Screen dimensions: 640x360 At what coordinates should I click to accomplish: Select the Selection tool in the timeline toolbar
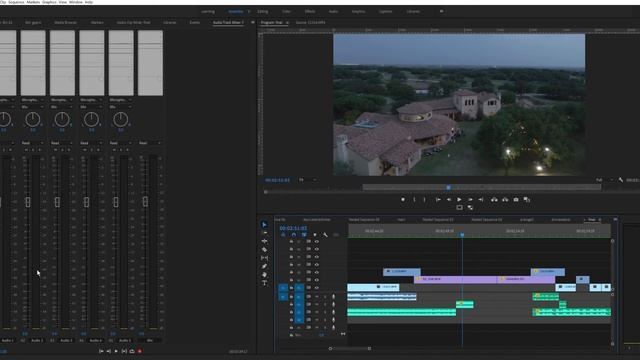click(264, 224)
